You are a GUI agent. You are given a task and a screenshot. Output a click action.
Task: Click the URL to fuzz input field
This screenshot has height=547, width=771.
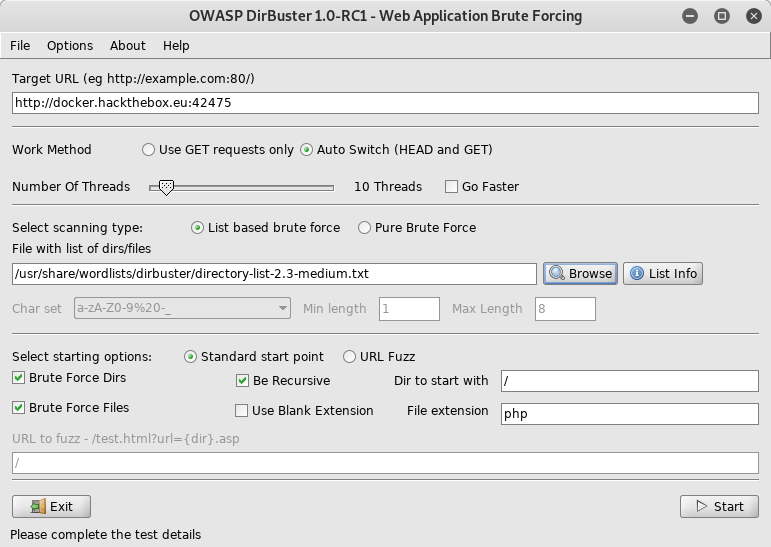pos(385,463)
